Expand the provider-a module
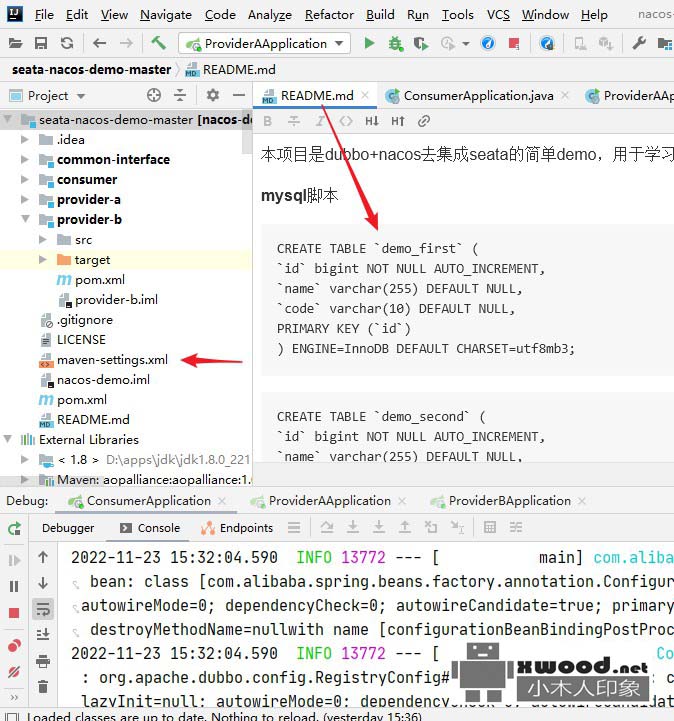674x721 pixels. tap(25, 199)
